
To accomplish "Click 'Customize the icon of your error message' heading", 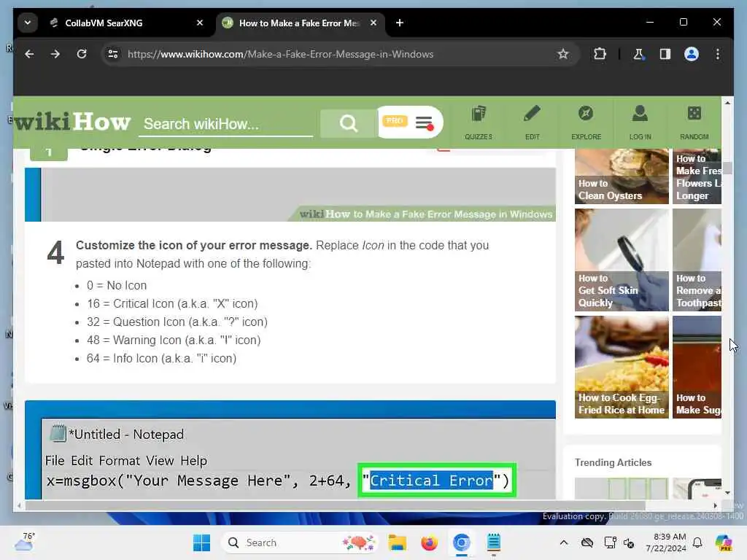I will pos(194,245).
